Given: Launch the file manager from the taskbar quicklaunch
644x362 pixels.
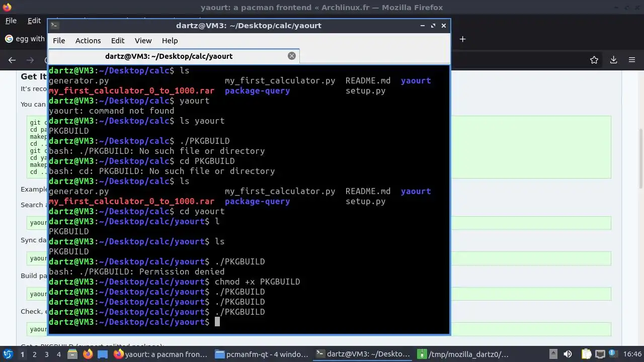Looking at the screenshot, I should click(x=72, y=354).
